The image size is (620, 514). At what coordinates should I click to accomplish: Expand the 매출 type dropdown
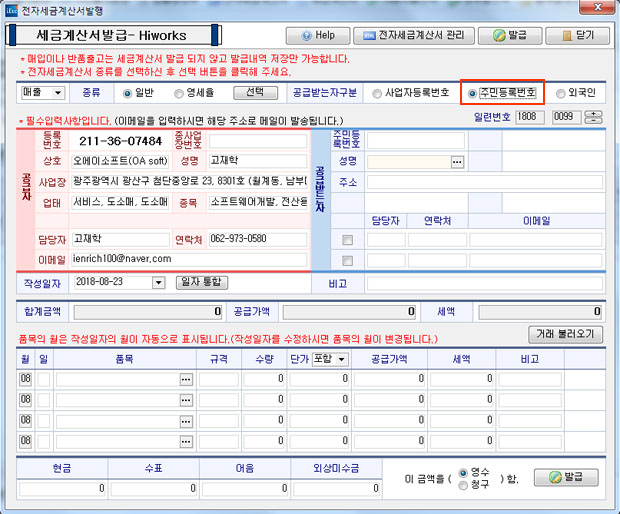[57, 93]
